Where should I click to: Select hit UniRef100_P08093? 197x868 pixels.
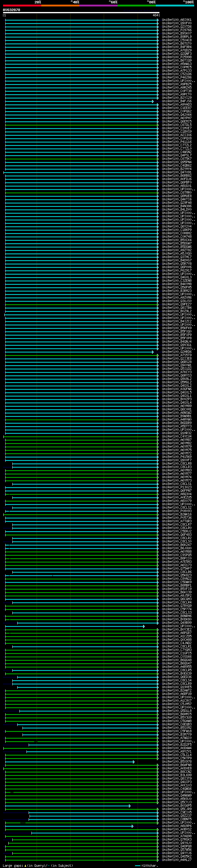tap(176, 511)
